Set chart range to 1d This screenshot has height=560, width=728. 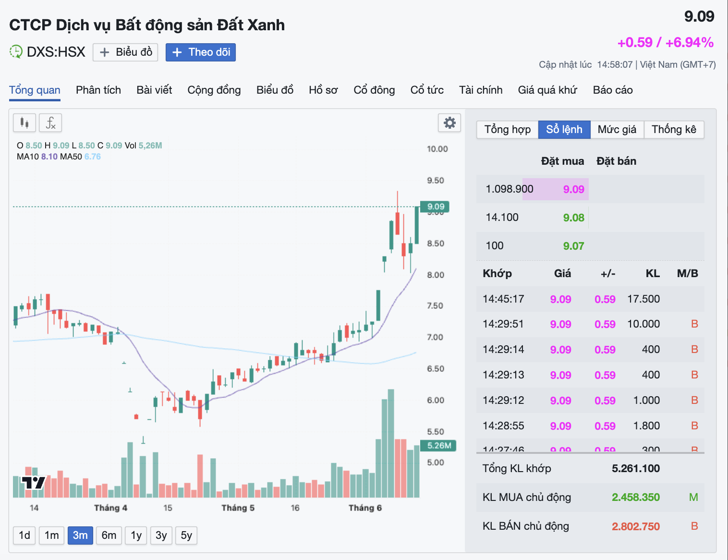pyautogui.click(x=24, y=536)
